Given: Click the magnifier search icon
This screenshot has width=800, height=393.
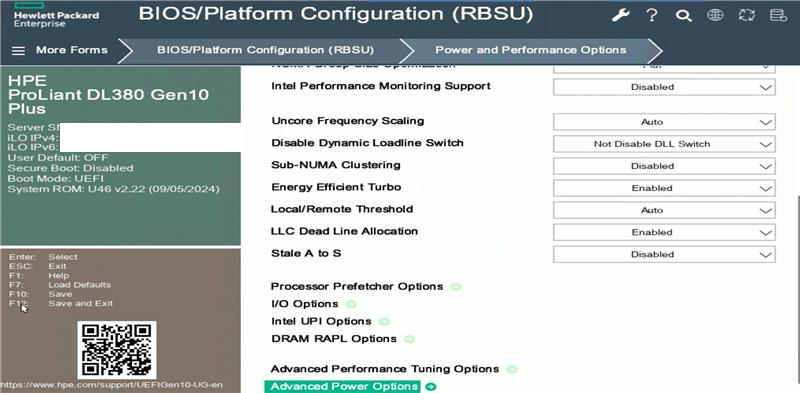Looking at the screenshot, I should [683, 16].
